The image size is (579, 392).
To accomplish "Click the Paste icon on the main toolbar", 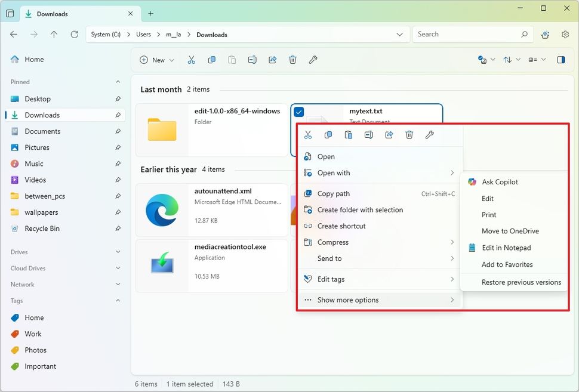I will point(232,60).
